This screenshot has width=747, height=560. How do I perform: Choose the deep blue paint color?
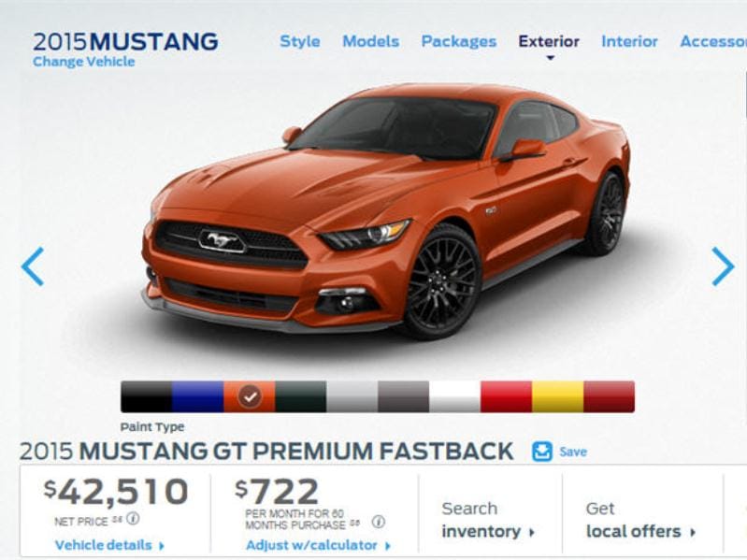197,396
